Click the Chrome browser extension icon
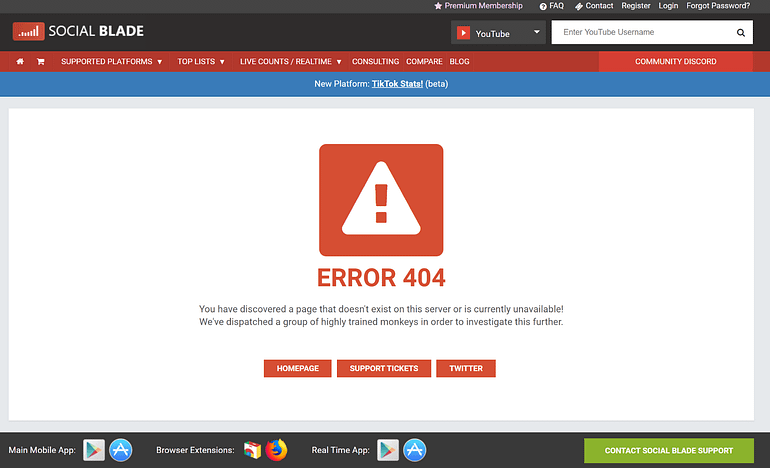 coord(252,450)
